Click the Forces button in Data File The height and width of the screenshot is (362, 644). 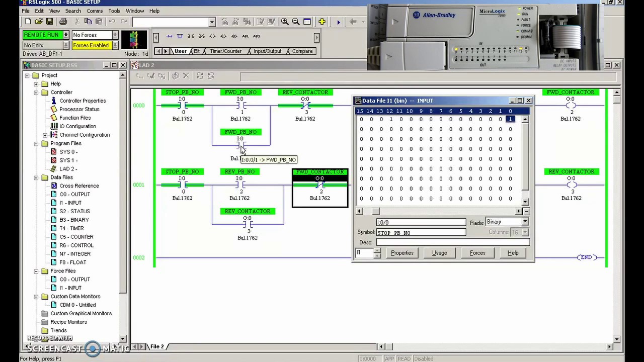click(477, 253)
